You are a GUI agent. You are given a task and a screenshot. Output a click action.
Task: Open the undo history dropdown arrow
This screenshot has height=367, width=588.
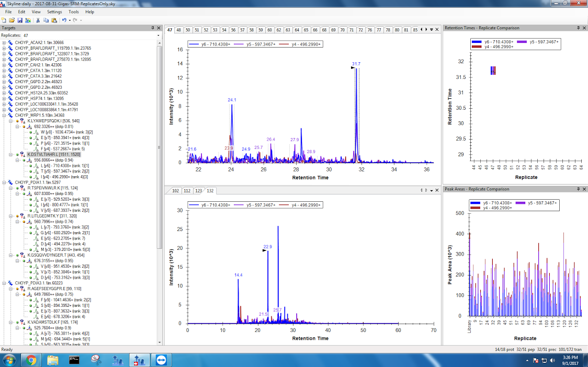click(69, 20)
